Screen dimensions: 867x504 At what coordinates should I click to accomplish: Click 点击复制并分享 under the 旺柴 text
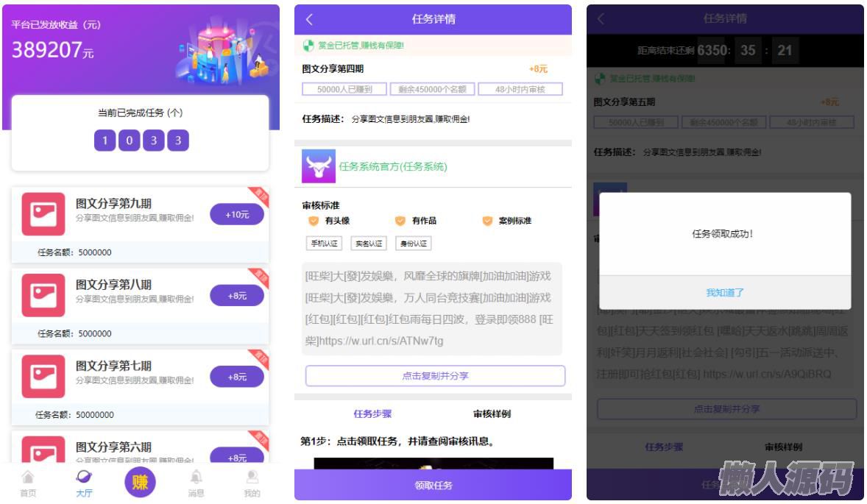tap(435, 376)
